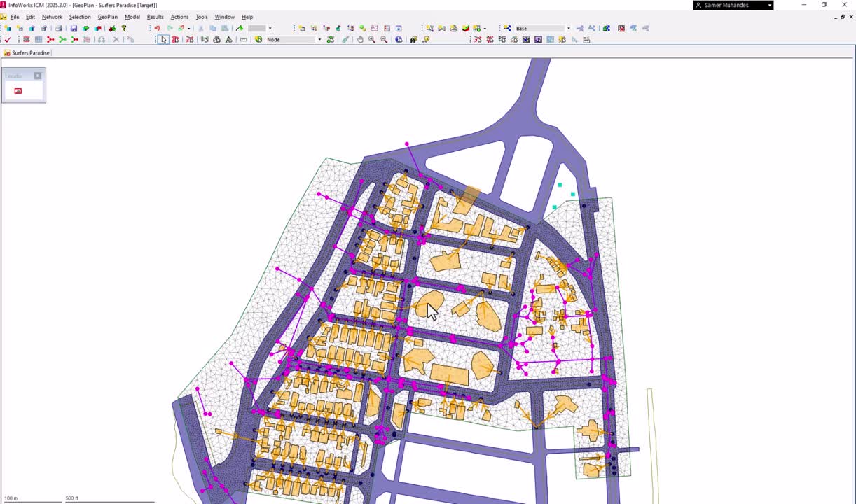Click the red Validate checkmark icon

click(8, 39)
